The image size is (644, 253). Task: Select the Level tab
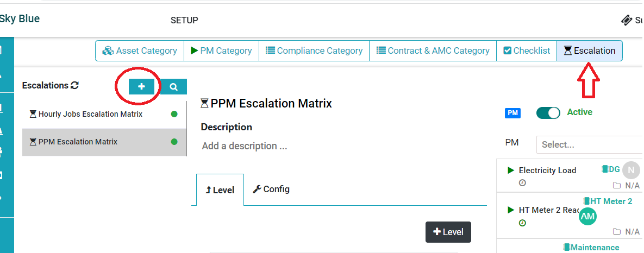220,190
